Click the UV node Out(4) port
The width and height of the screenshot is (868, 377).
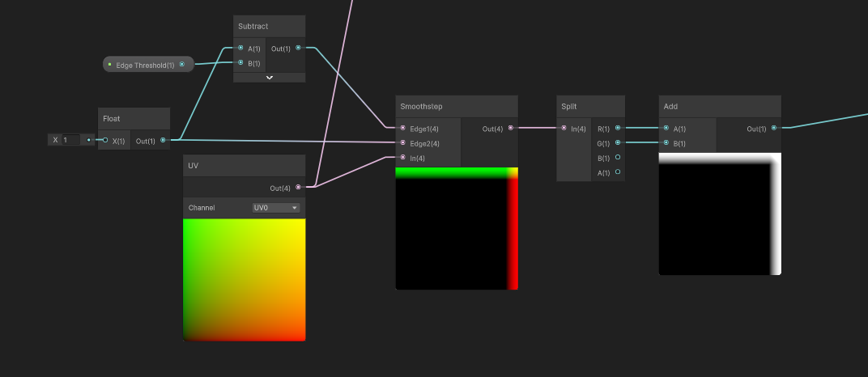point(298,188)
